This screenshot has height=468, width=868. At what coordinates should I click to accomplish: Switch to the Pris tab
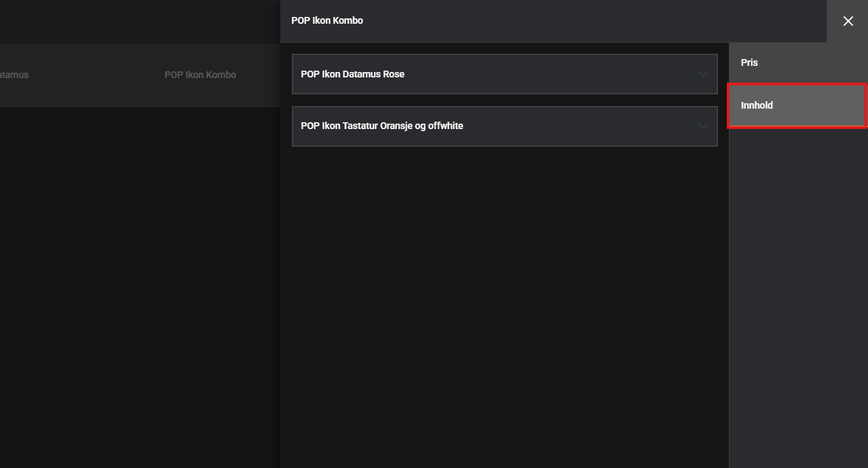click(x=798, y=62)
